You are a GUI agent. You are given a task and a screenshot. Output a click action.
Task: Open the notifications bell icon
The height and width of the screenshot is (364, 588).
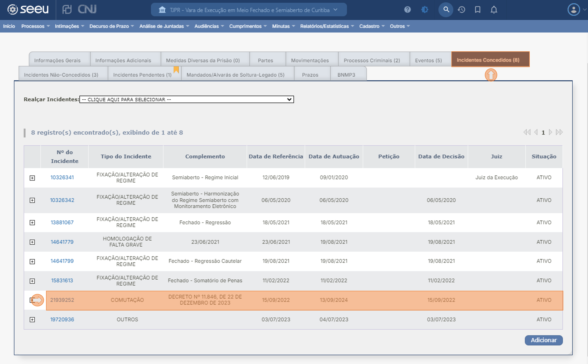494,10
